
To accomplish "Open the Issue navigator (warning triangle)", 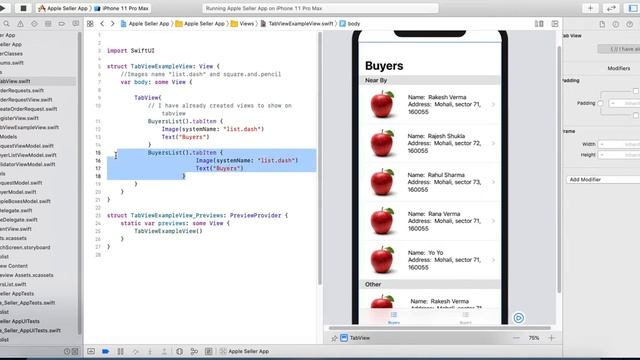I will tap(20, 24).
